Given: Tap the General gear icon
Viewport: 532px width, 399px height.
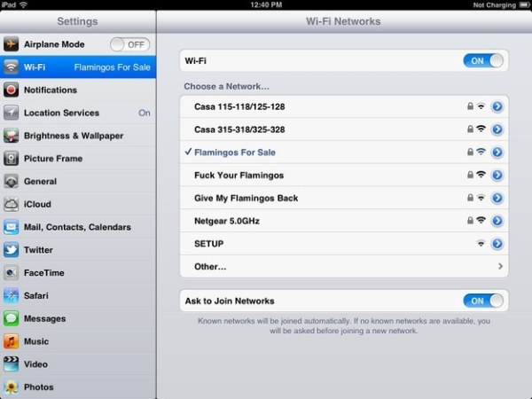Looking at the screenshot, I should (x=11, y=181).
